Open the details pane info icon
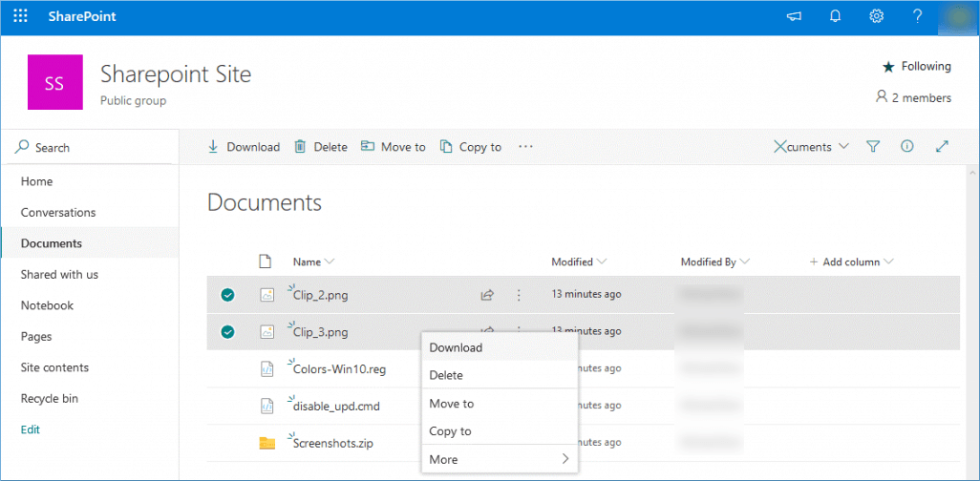The height and width of the screenshot is (481, 980). coord(907,147)
